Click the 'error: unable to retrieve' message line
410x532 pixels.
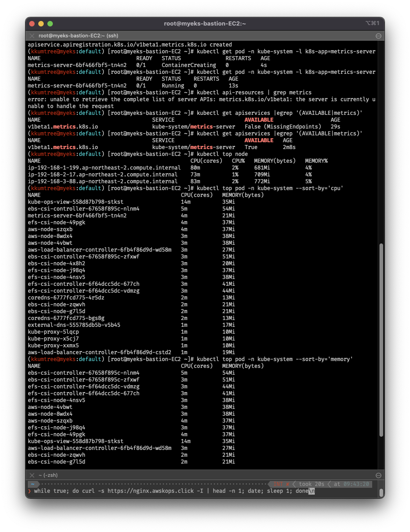201,103
